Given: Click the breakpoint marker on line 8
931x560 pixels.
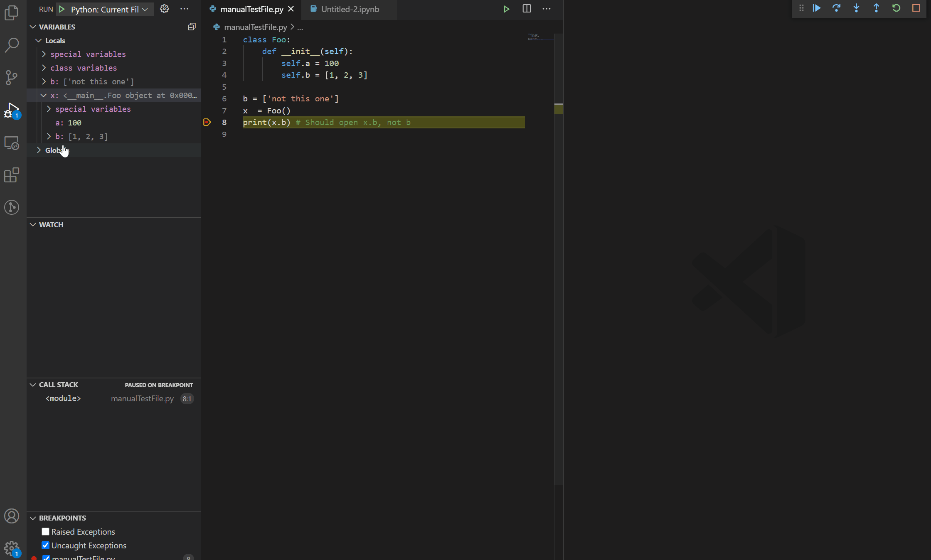Looking at the screenshot, I should (x=207, y=122).
